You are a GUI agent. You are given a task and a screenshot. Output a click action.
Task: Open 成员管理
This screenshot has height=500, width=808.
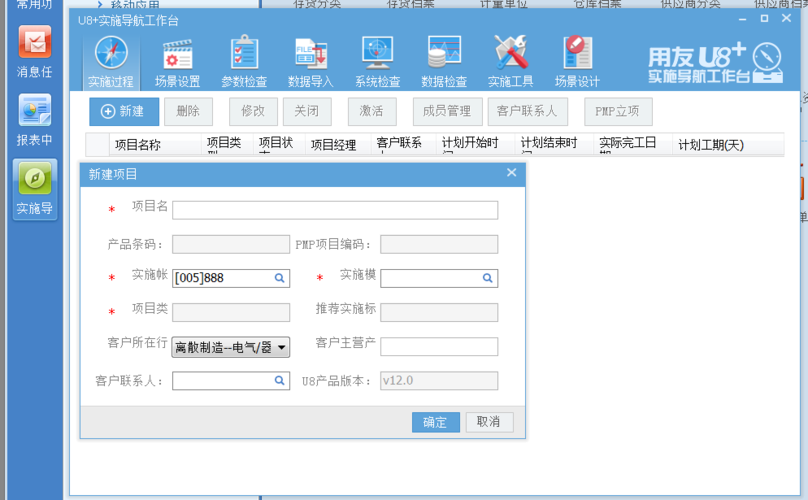pyautogui.click(x=447, y=111)
